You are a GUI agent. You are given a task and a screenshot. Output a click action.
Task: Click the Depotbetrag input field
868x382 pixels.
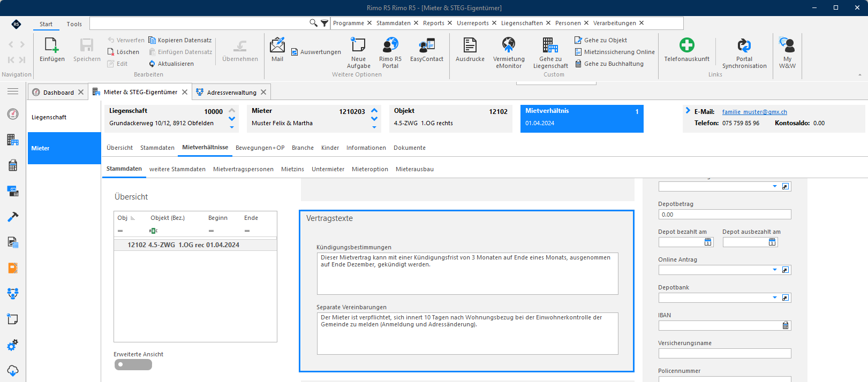(x=725, y=215)
